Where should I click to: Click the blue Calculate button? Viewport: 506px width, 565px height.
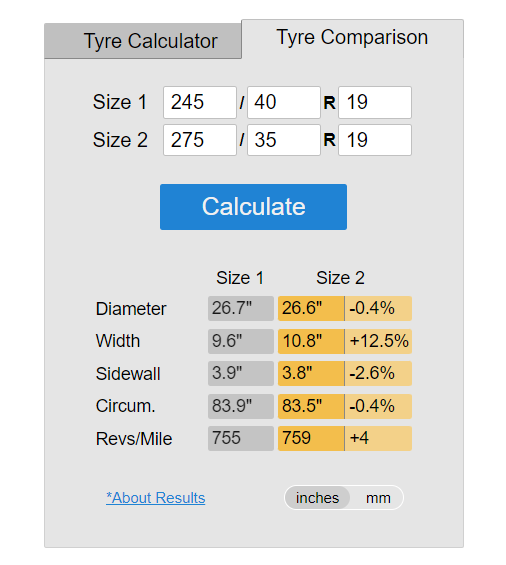[x=253, y=207]
